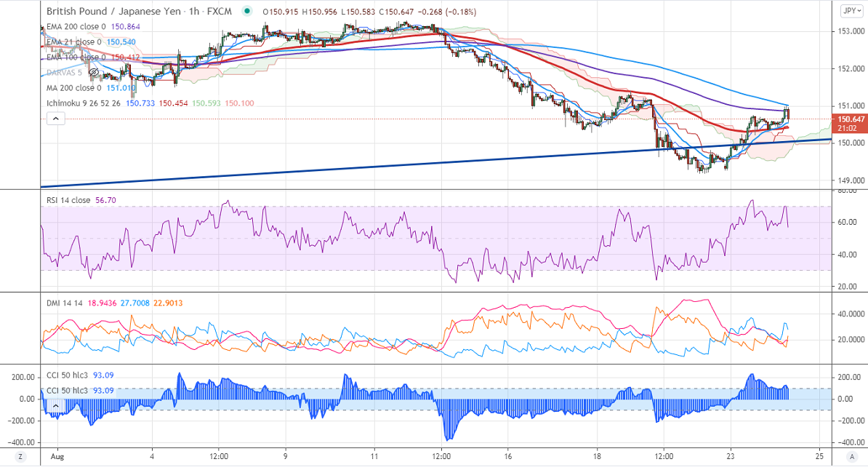Click the RSI axis 60.00 label
Image resolution: width=868 pixels, height=470 pixels.
coord(848,222)
